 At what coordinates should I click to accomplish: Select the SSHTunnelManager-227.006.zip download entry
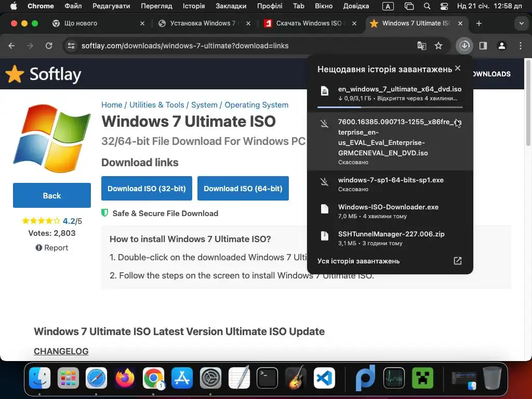coord(390,238)
